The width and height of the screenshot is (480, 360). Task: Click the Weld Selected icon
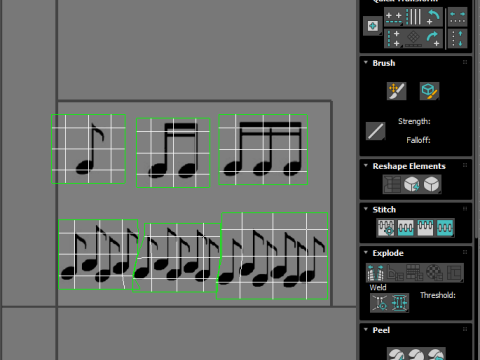[399, 303]
